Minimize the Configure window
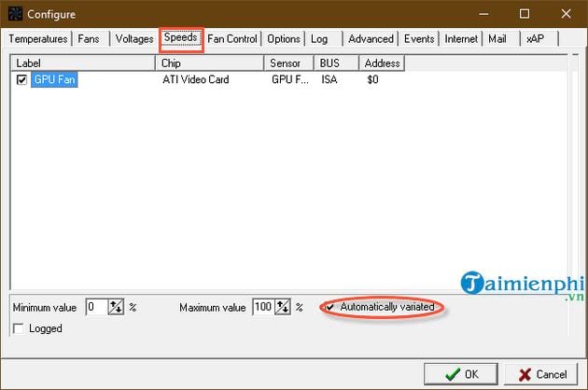This screenshot has width=588, height=390. [483, 14]
